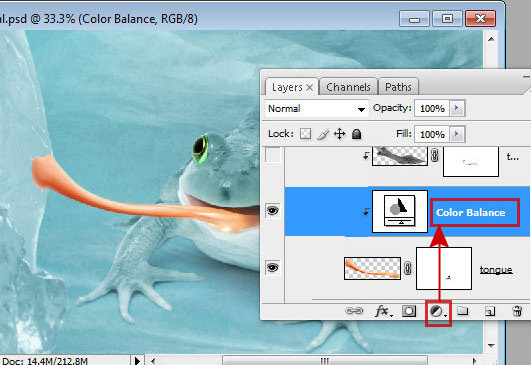Hide the tongue layer
This screenshot has height=365, width=531.
[273, 267]
